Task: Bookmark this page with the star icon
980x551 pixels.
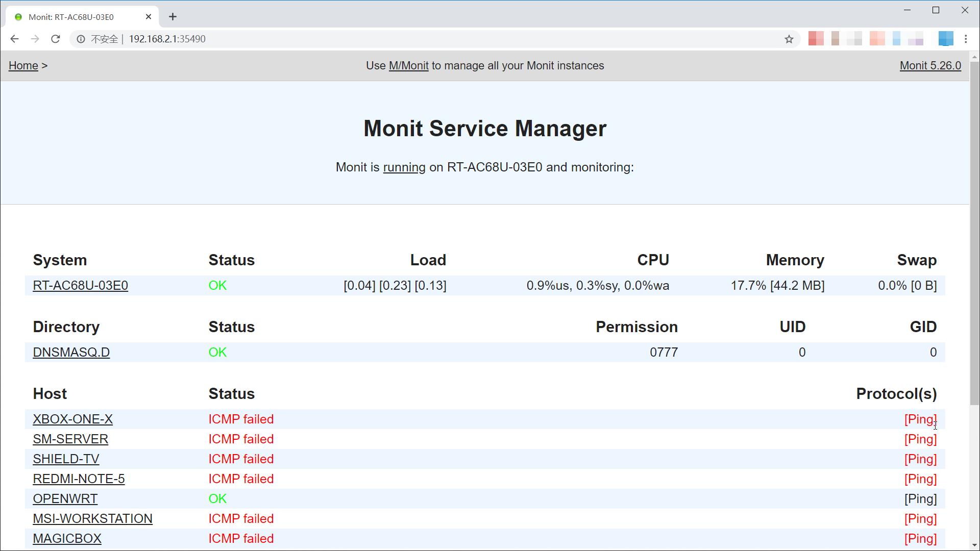Action: pos(789,39)
